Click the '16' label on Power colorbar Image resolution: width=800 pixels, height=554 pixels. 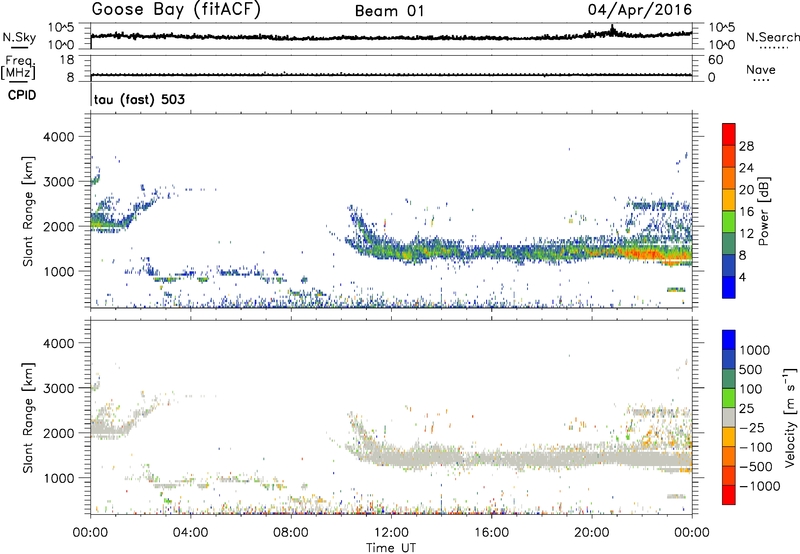[746, 212]
